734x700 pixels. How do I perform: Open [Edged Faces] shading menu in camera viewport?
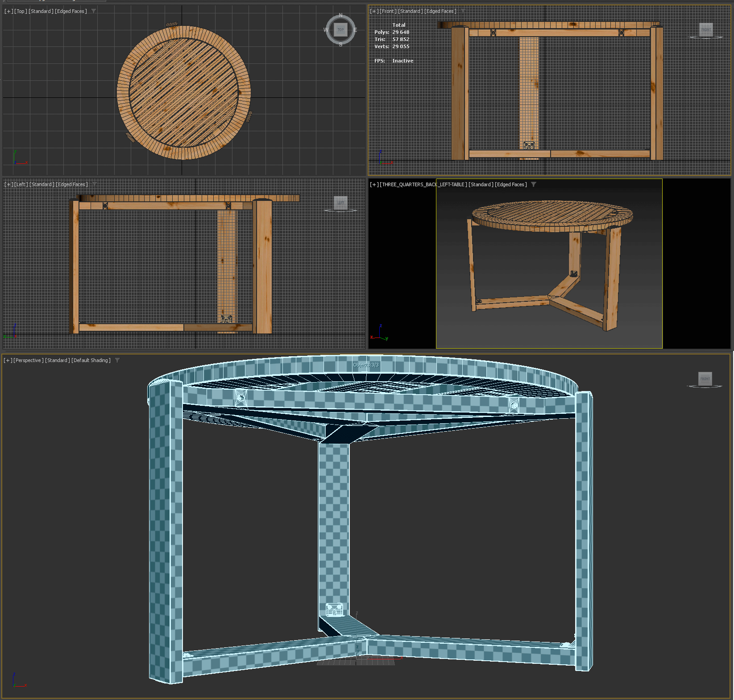(x=511, y=184)
